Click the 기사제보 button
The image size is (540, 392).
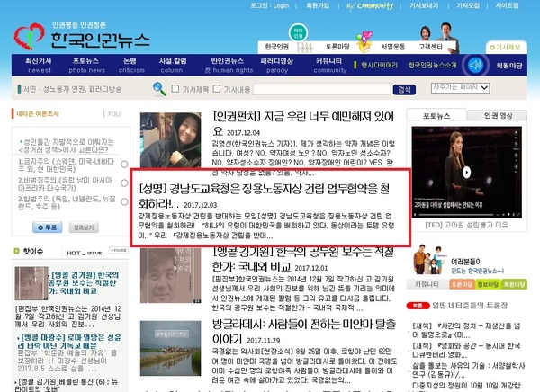[505, 47]
